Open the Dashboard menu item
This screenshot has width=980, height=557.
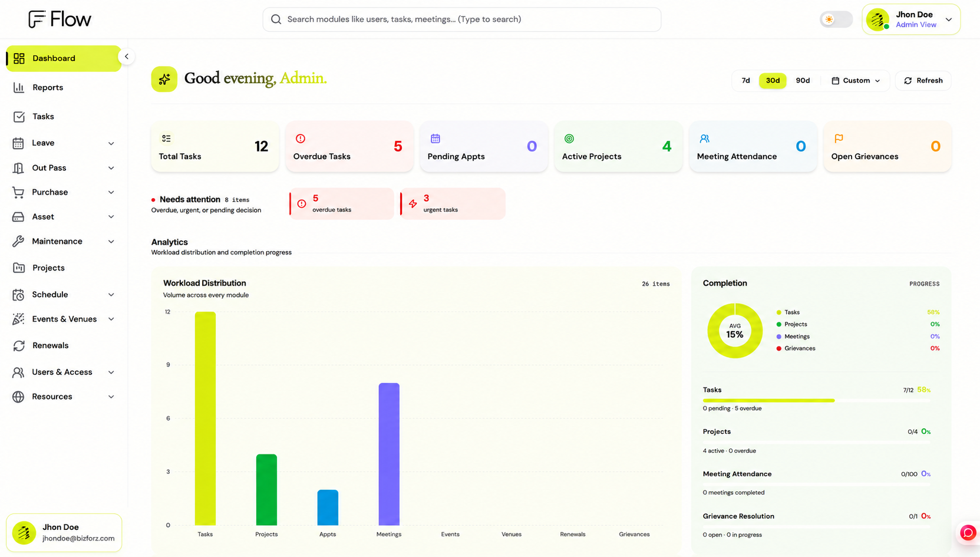pos(64,58)
